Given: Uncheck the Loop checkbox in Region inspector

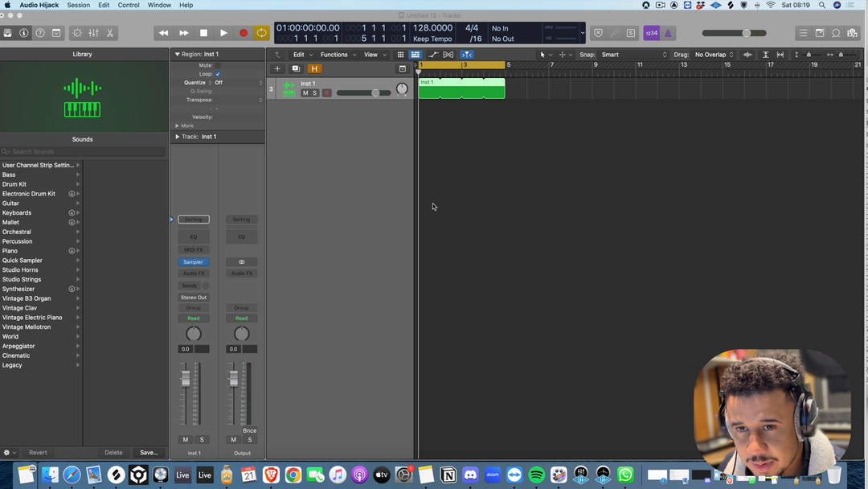Looking at the screenshot, I should point(218,74).
